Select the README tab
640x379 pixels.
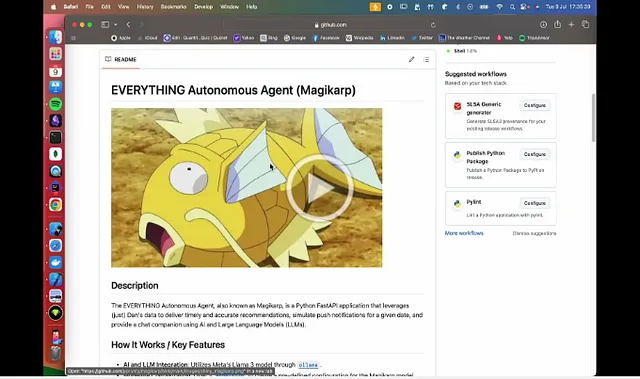(x=121, y=60)
